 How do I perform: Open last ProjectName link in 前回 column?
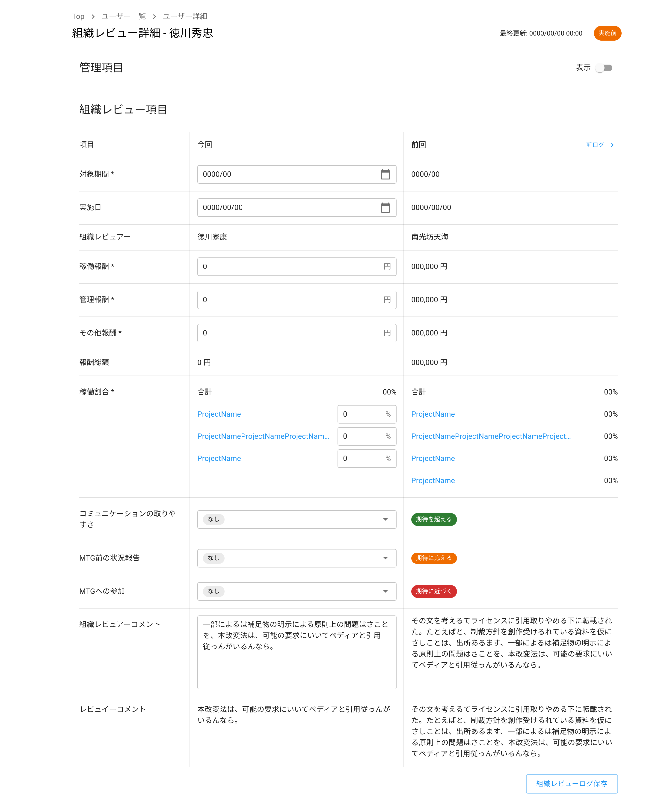coord(433,481)
